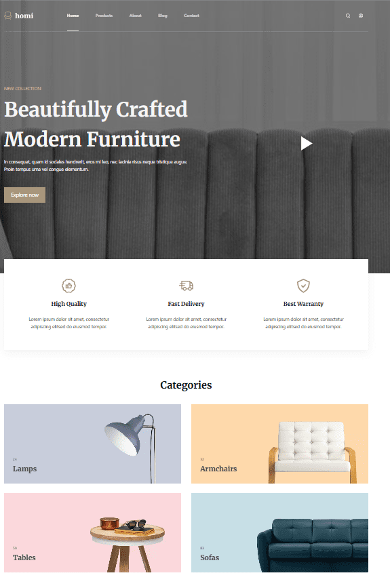Go to the About page
Image resolution: width=390 pixels, height=588 pixels.
[136, 16]
